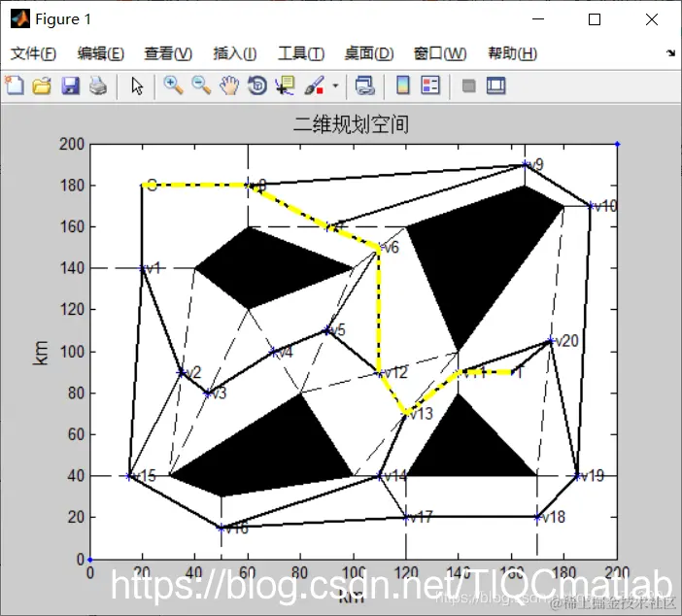Open the brush color dropdown arrow
Viewport: 682px width, 616px height.
335,86
